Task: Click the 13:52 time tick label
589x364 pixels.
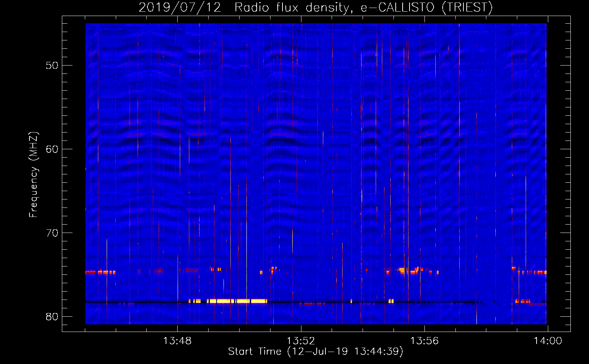Action: pyautogui.click(x=301, y=341)
